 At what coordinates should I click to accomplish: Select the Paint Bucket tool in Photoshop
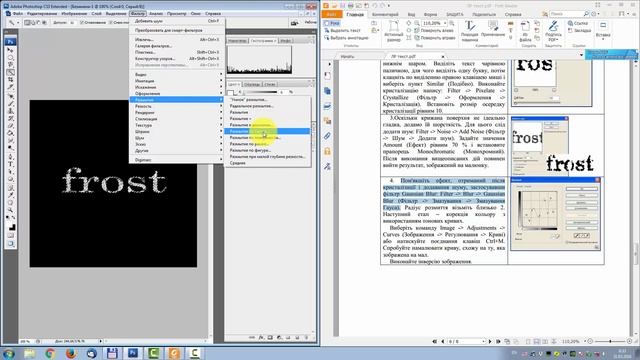point(11,133)
